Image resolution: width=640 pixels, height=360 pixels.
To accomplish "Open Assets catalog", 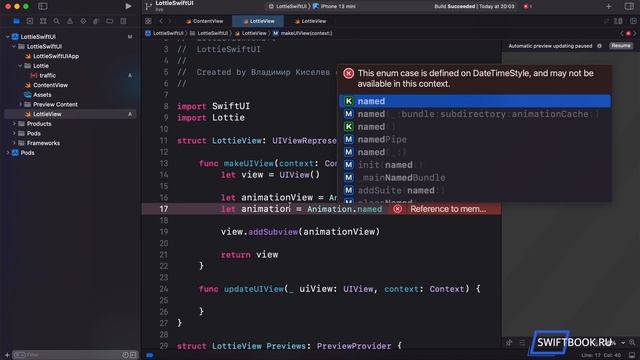I will click(x=38, y=95).
